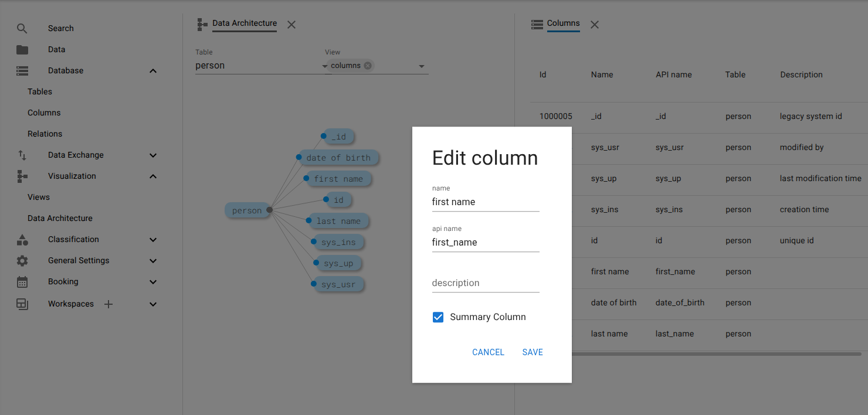Viewport: 868px width, 415px height.
Task: Save the column edits
Action: coord(532,352)
